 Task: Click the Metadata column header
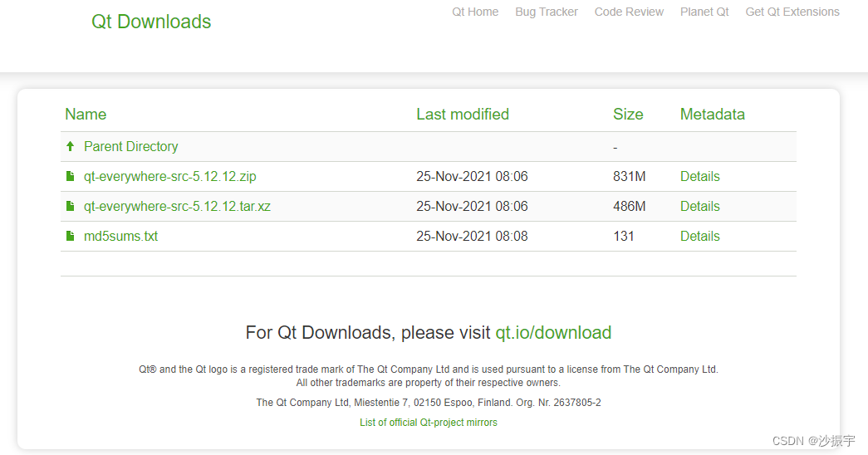[713, 114]
